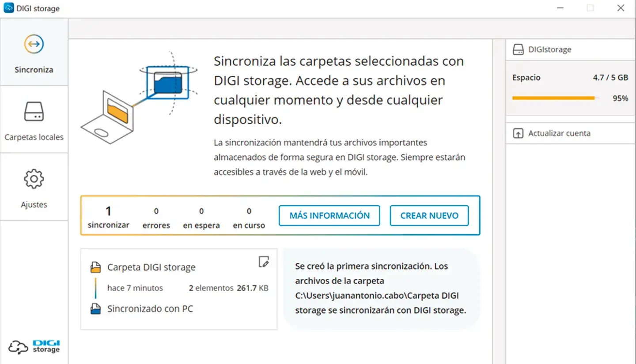
Task: Click the orange storage space progress bar
Action: [x=556, y=98]
